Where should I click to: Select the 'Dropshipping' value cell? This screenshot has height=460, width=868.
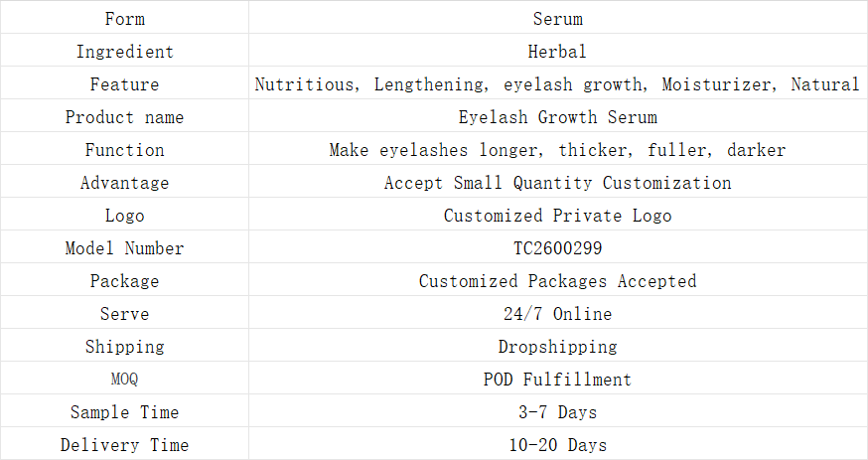click(x=557, y=347)
